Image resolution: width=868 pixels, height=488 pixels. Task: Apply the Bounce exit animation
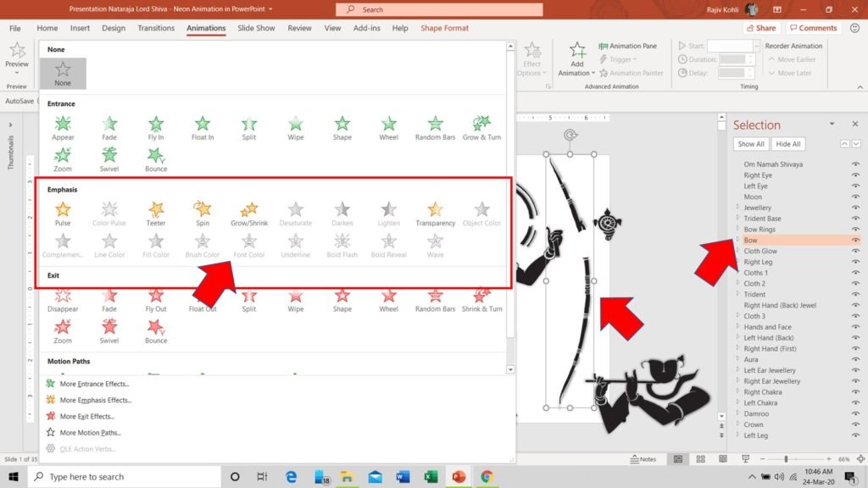click(156, 331)
